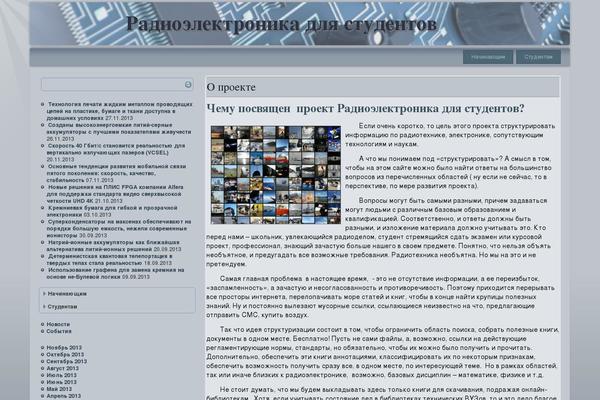Open article on supercapacitors
Viewport: 600px width, 400px height.
[119, 228]
